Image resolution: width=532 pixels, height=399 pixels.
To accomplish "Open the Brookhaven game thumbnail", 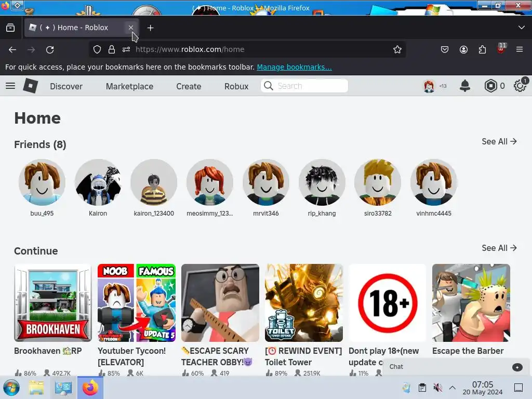I will 53,303.
